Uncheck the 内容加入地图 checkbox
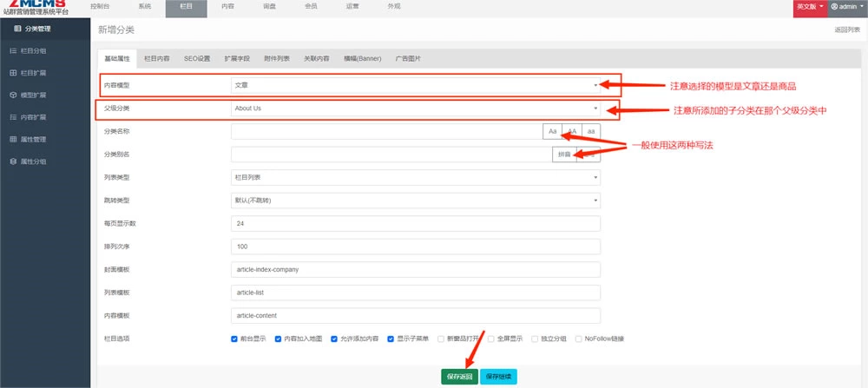Screen dimensions: 868x388 coord(278,339)
